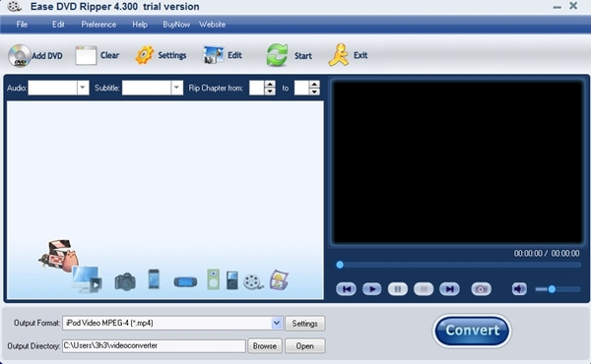Expand the Audio dropdown

(x=83, y=89)
